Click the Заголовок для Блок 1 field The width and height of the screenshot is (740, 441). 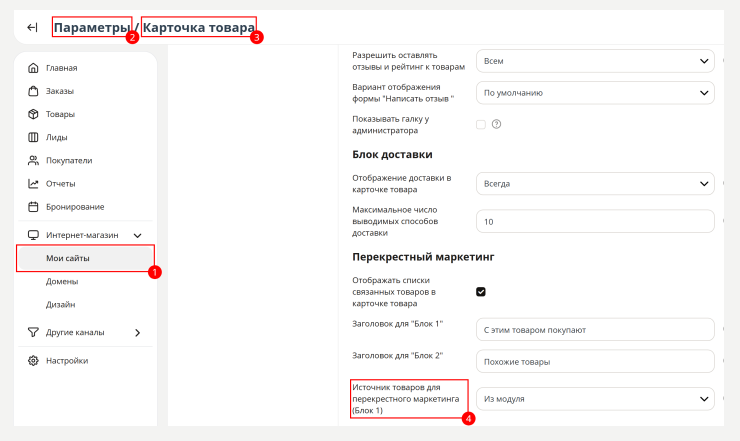pos(595,330)
